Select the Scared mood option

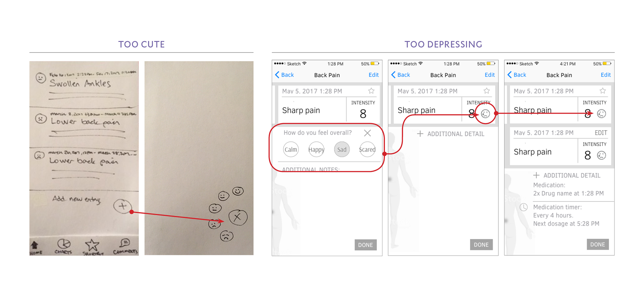click(367, 149)
